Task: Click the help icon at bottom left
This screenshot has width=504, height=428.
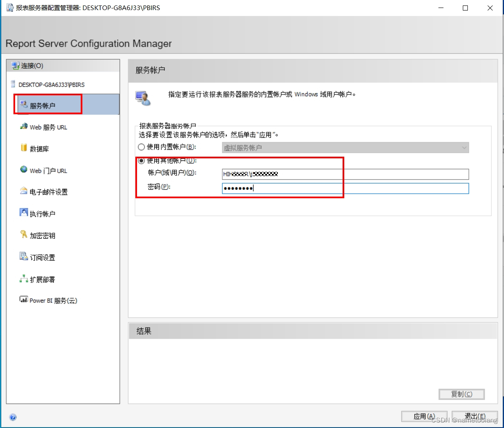Action: (x=13, y=417)
